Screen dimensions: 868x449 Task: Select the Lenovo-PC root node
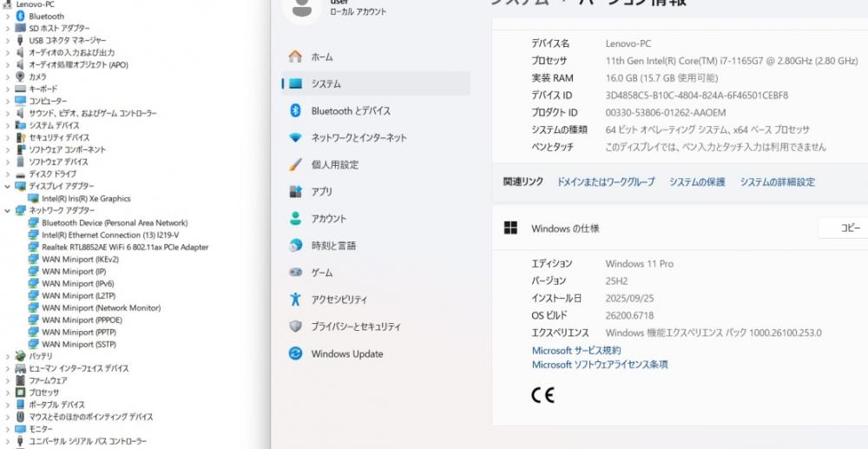pos(35,3)
